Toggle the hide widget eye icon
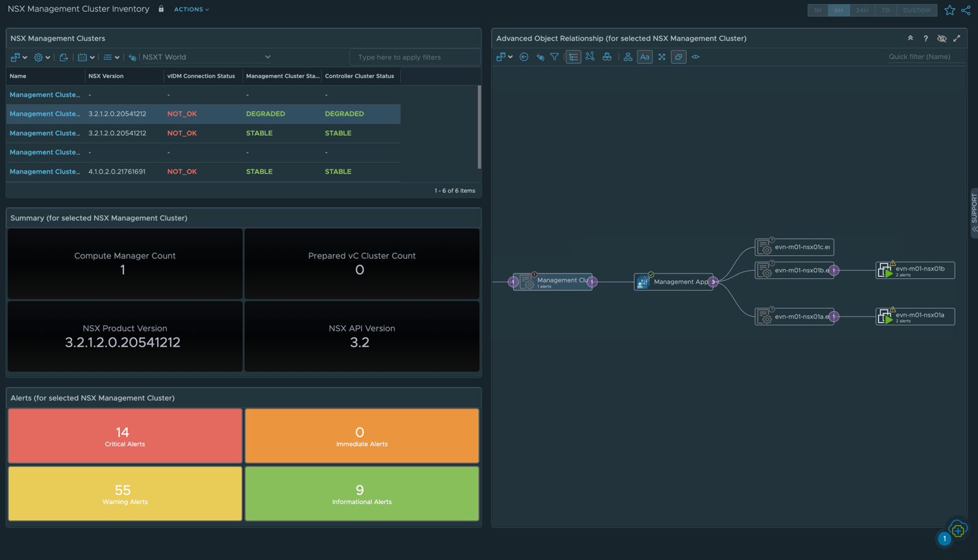The height and width of the screenshot is (560, 978). pos(942,39)
